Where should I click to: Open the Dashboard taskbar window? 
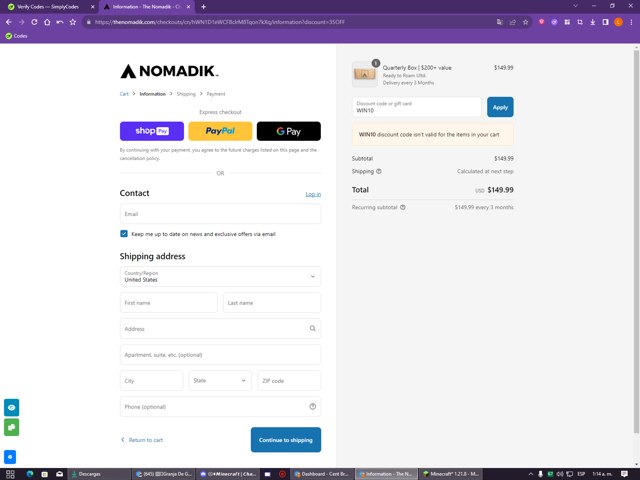click(x=322, y=474)
